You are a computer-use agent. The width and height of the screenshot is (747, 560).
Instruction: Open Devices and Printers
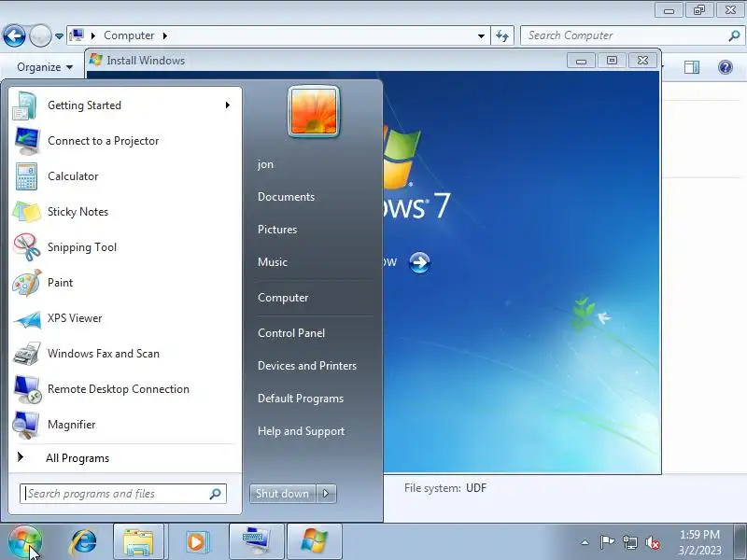click(307, 366)
